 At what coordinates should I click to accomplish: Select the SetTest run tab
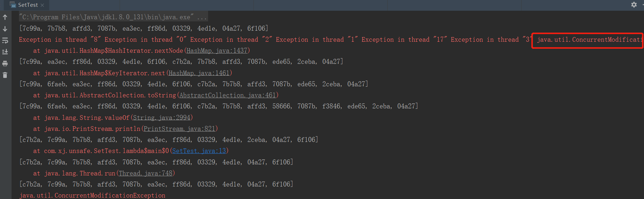(x=28, y=5)
